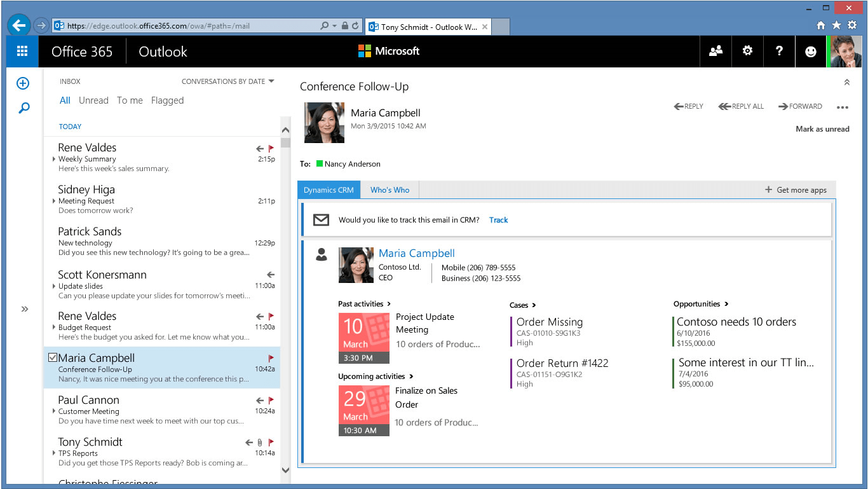Click the envelope icon beside the CRM tracking prompt
Viewport: 868px width, 489px height.
tap(322, 220)
